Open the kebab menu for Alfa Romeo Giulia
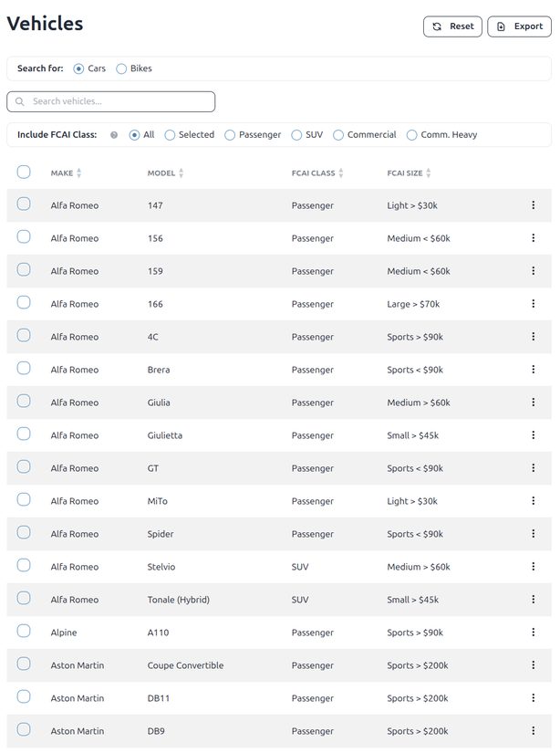Image resolution: width=560 pixels, height=753 pixels. [x=533, y=403]
